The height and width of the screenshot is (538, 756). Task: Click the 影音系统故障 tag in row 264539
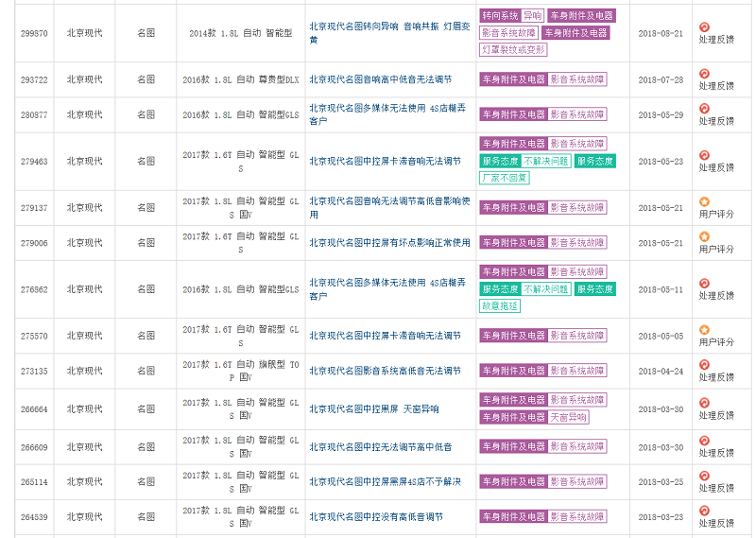pos(577,517)
